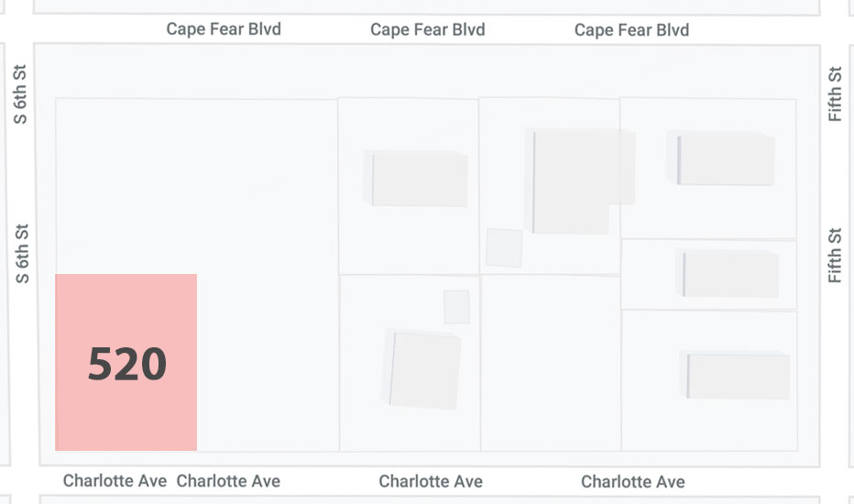This screenshot has height=504, width=854.
Task: Click the rectangular building just east of the vacant lot
Action: point(416,179)
